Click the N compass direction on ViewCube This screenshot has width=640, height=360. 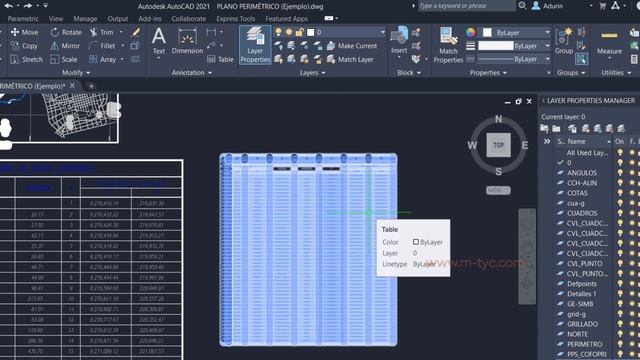498,119
